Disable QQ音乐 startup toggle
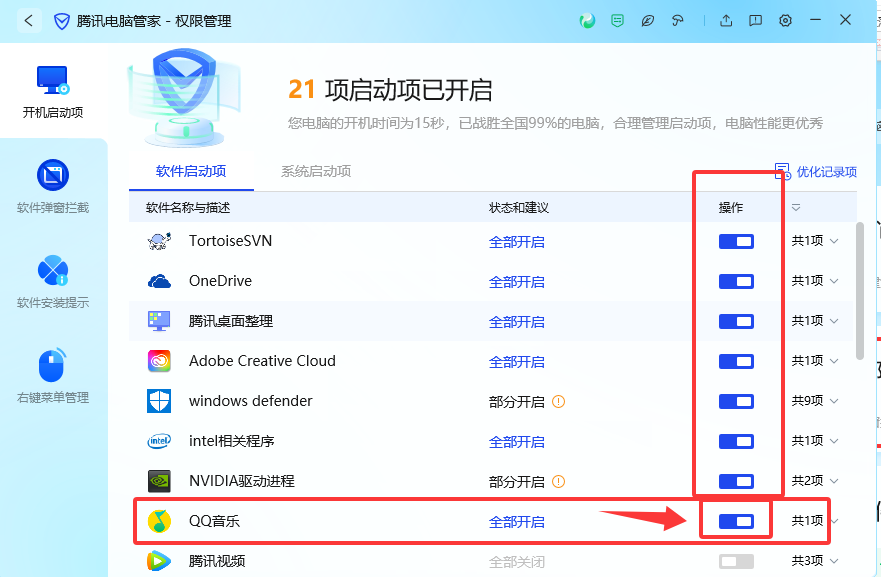881x577 pixels. tap(736, 521)
